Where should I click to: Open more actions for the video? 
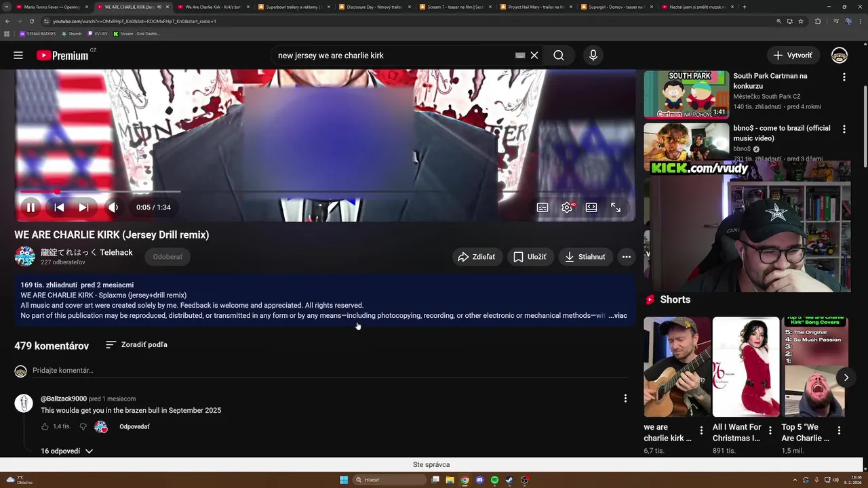click(627, 257)
